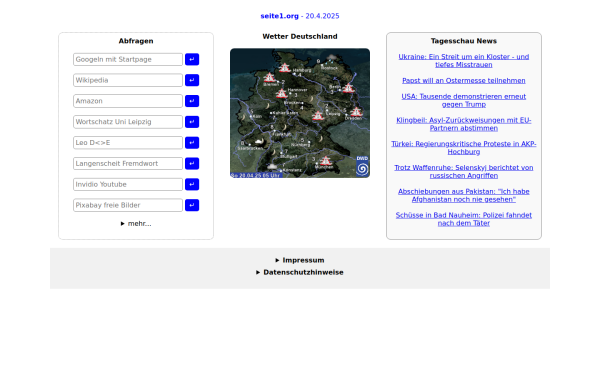Click the Wetter Deutschland heading
The height and width of the screenshot is (375, 600).
(300, 36)
